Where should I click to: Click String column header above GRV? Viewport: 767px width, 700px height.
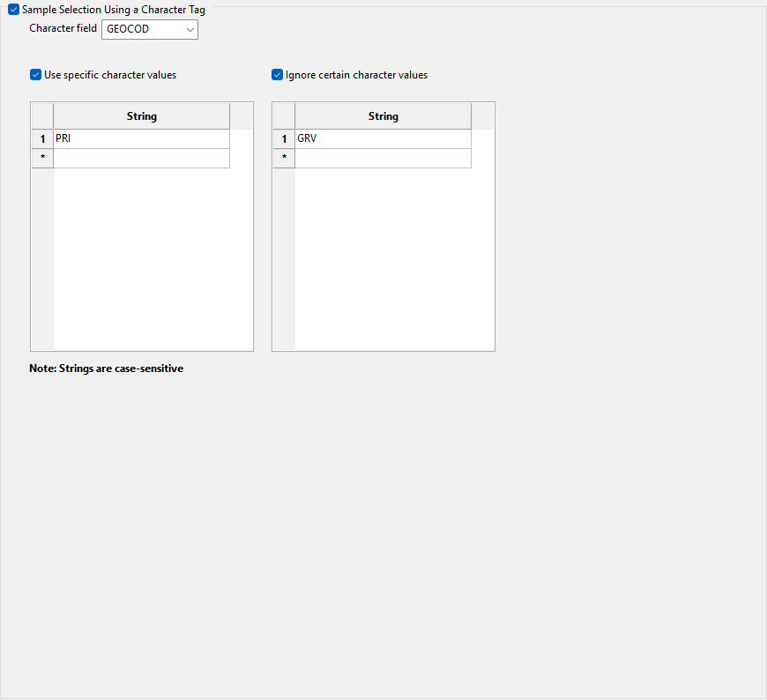pyautogui.click(x=383, y=116)
